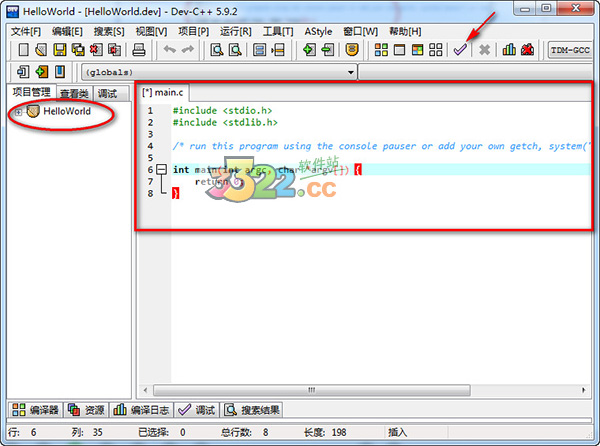Save current file with the floppy icon

59,50
